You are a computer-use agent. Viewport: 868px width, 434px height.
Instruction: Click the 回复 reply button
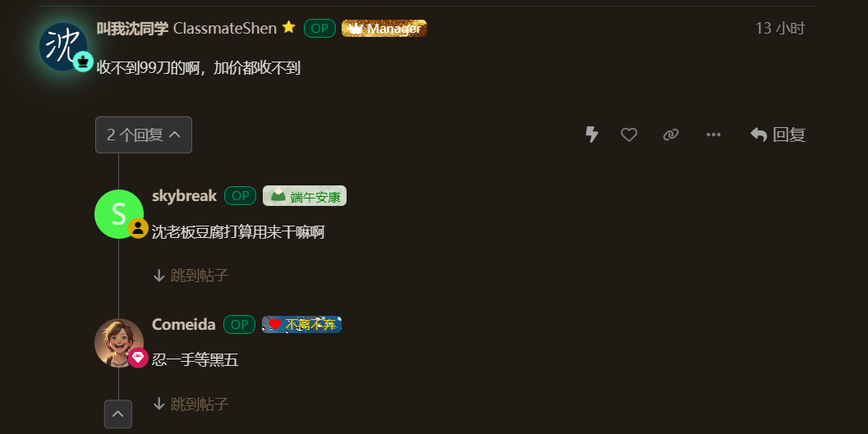click(778, 135)
